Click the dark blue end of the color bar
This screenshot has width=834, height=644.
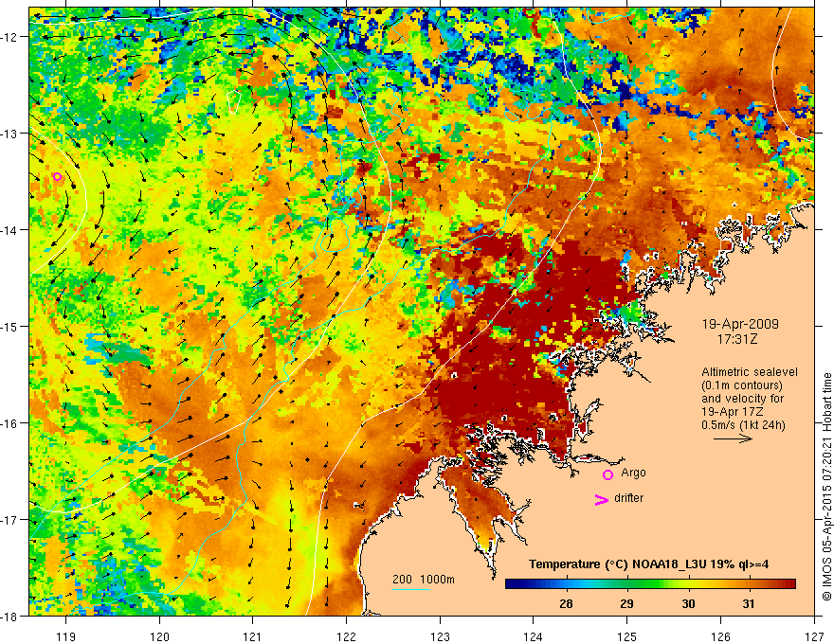click(510, 584)
